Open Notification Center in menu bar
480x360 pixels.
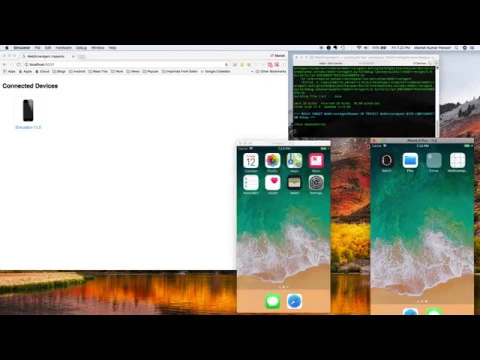472,48
